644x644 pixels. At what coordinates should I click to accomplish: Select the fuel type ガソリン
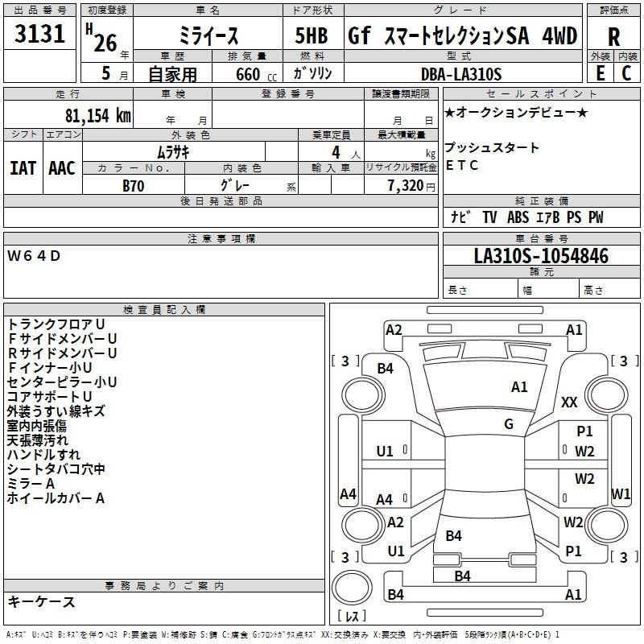coord(312,73)
